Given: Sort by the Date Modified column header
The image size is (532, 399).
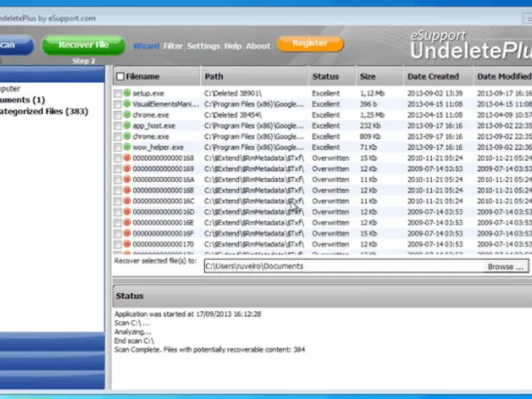Looking at the screenshot, I should tap(503, 76).
